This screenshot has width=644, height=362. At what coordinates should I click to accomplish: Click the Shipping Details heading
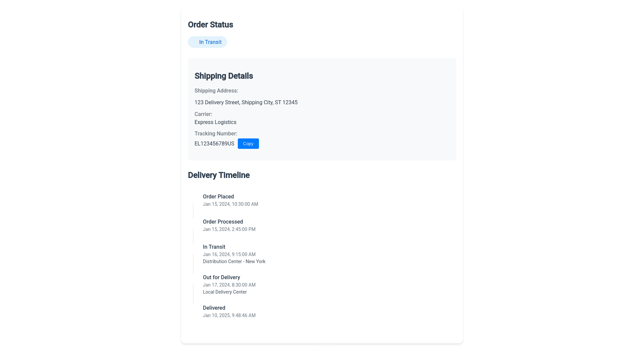tap(223, 76)
